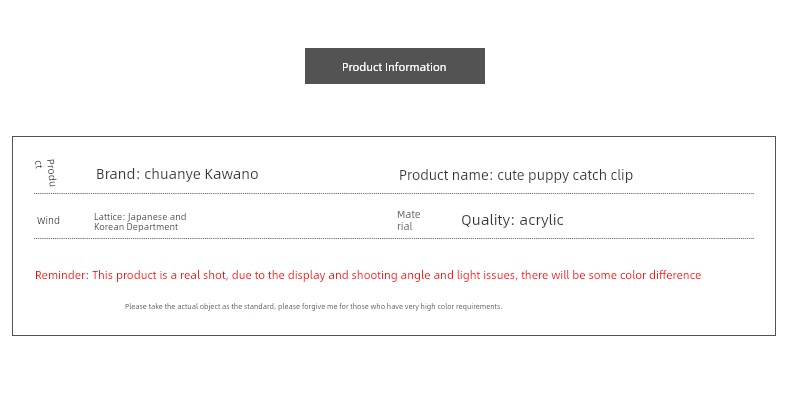Click the brand value "chuanye Kawano"
Viewport: 790px width, 403px height.
click(201, 174)
